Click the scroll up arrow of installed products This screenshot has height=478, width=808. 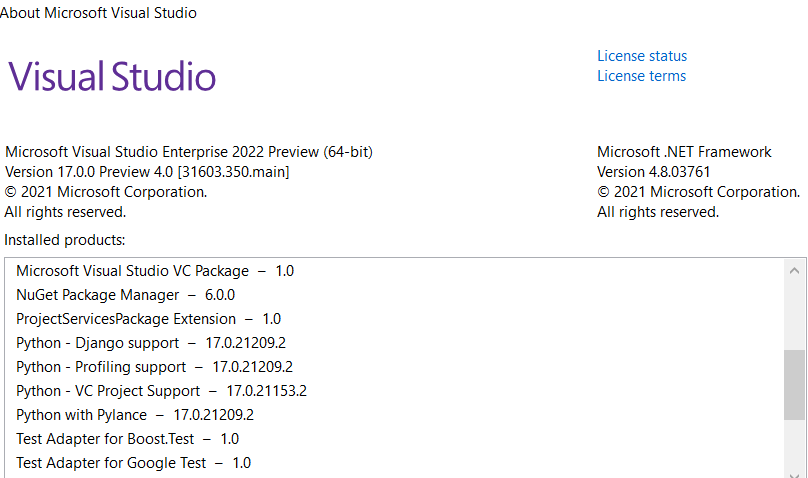(794, 270)
